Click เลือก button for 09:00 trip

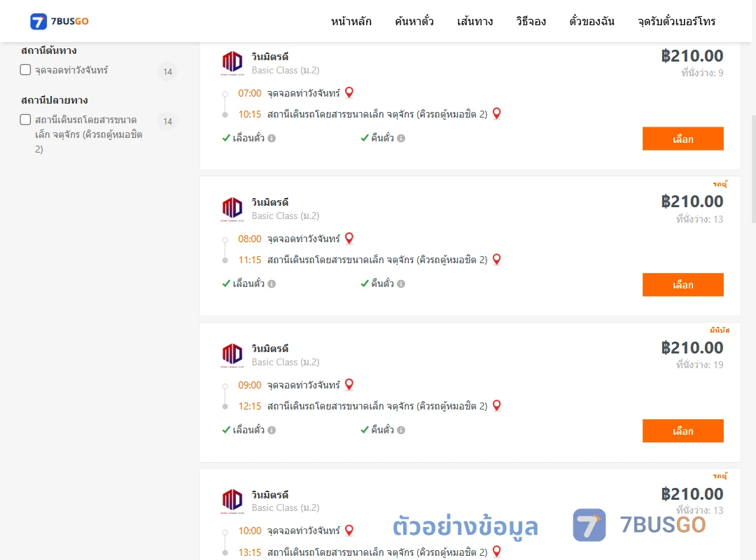click(x=682, y=430)
